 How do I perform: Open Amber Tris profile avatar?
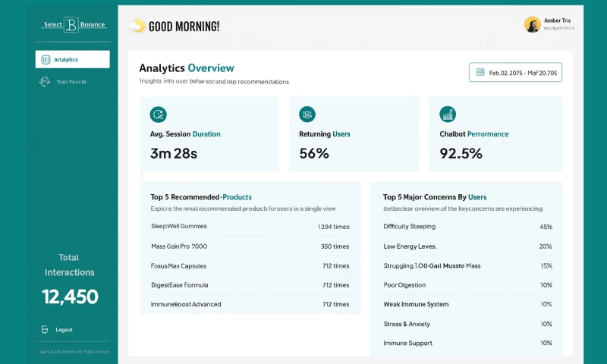pos(533,24)
